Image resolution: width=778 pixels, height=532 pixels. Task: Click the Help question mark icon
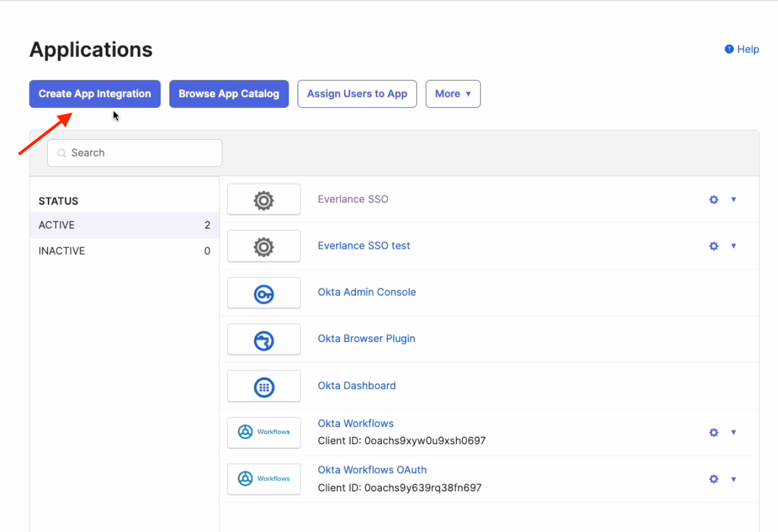(729, 49)
